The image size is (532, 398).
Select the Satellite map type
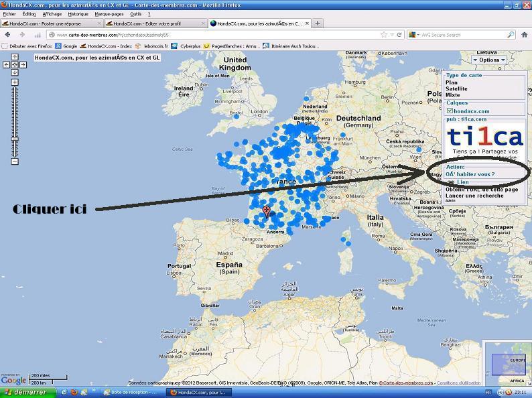point(456,88)
